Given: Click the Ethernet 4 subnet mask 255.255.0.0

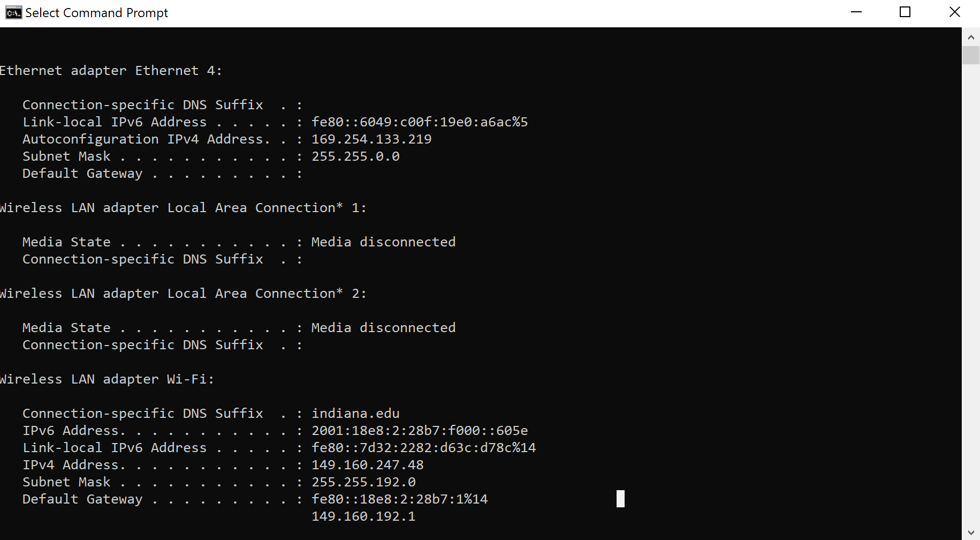Looking at the screenshot, I should click(x=355, y=156).
